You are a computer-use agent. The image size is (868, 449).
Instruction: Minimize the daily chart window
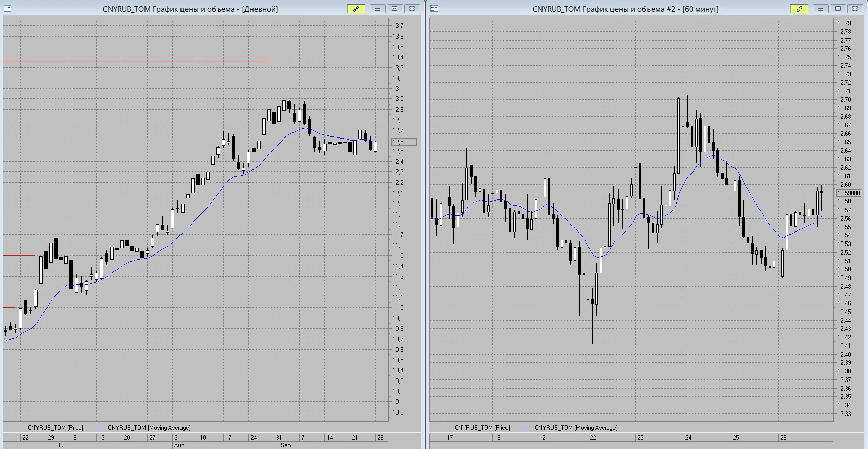tap(378, 9)
